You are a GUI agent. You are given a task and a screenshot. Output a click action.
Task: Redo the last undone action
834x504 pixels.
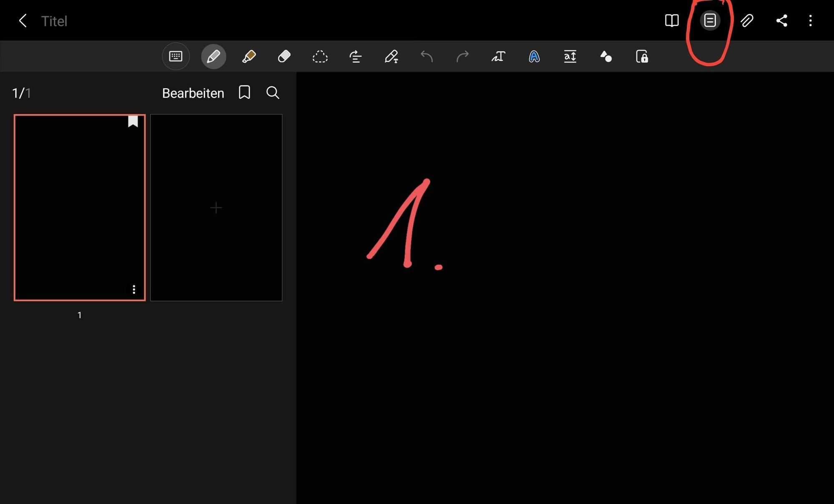coord(462,56)
